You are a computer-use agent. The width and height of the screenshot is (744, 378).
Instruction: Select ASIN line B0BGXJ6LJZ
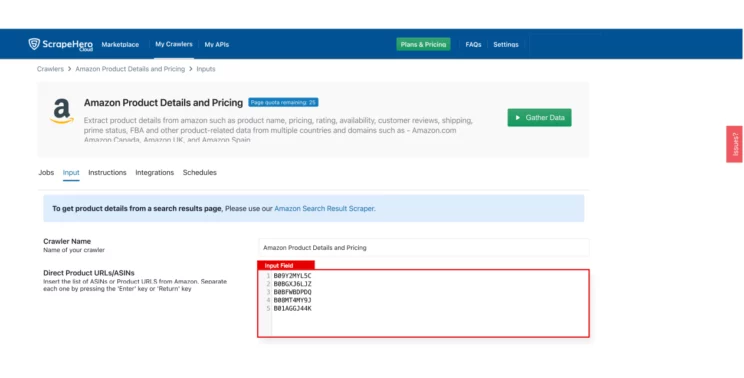pyautogui.click(x=293, y=284)
